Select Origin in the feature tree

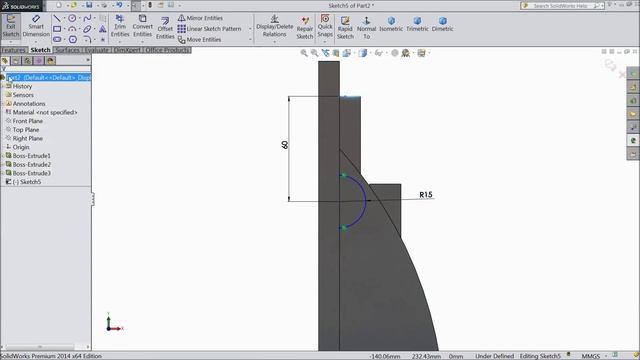click(x=18, y=147)
